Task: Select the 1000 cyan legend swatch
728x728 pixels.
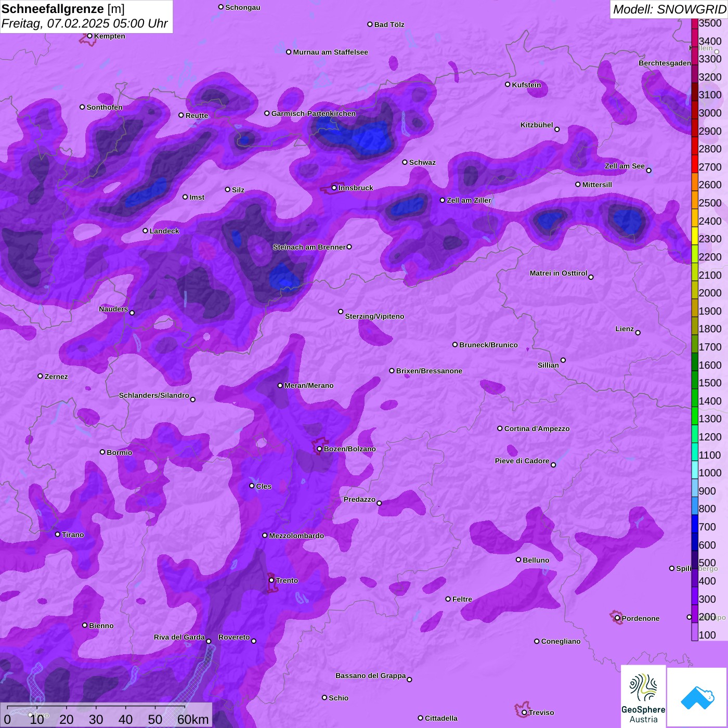Action: (x=695, y=471)
